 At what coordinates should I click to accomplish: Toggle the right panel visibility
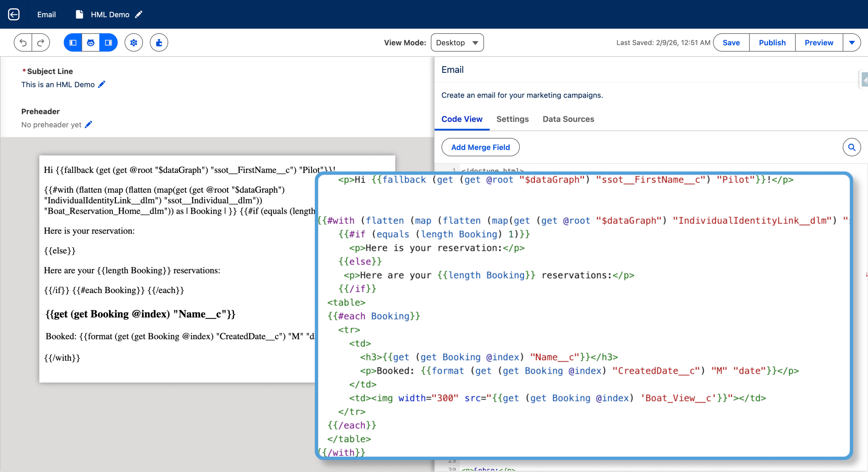point(108,43)
